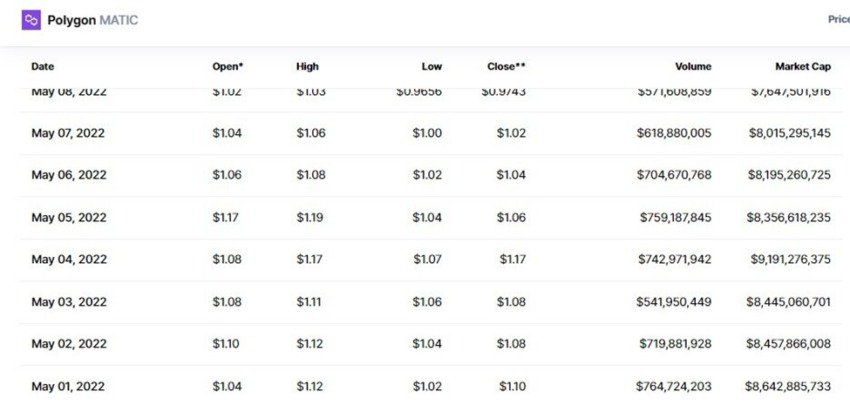The width and height of the screenshot is (850, 405).
Task: Select the May 05, 2022 row date
Action: (x=69, y=217)
